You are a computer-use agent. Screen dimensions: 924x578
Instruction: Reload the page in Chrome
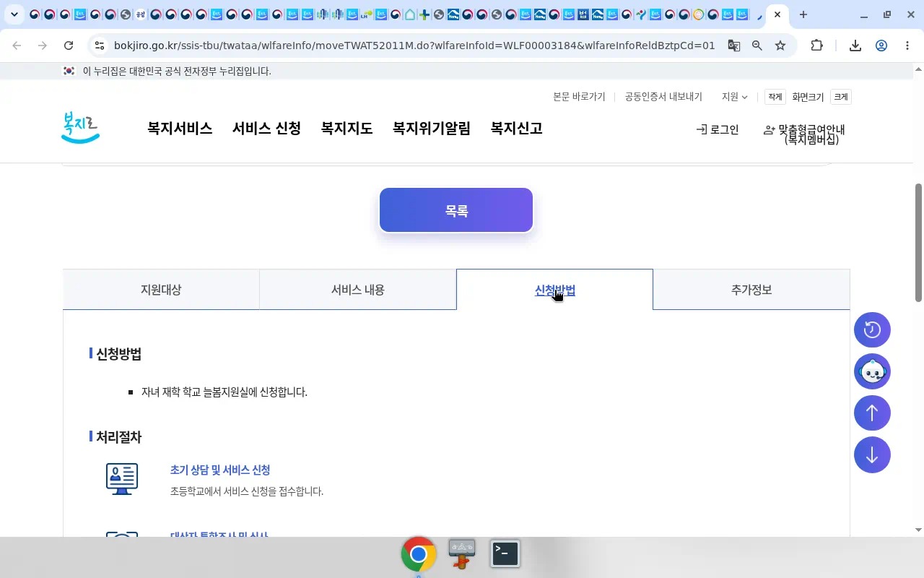(69, 46)
